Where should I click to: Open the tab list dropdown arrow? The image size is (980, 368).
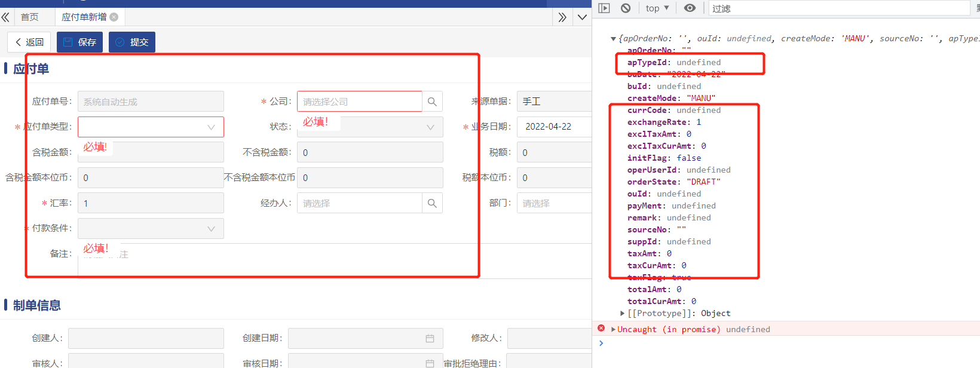click(x=582, y=17)
